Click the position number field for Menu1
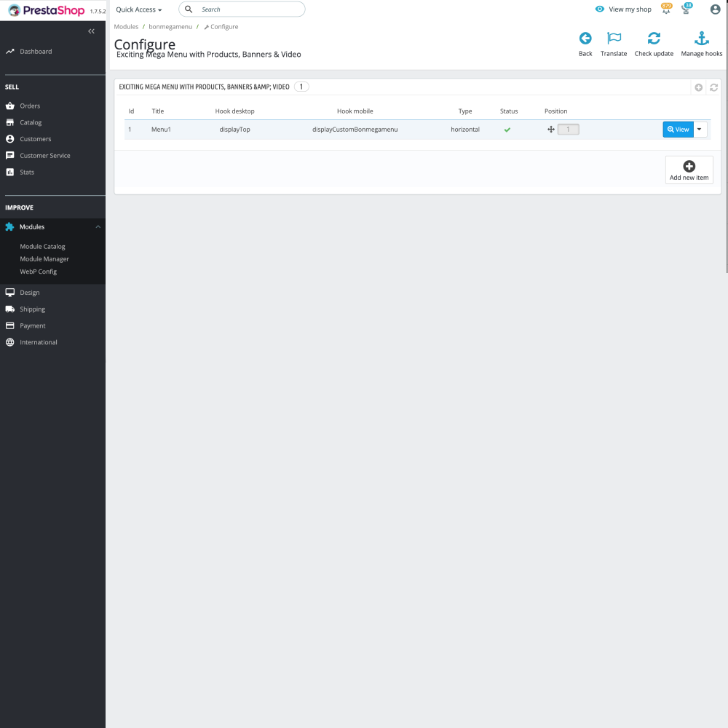Viewport: 728px width, 728px height. [x=569, y=129]
